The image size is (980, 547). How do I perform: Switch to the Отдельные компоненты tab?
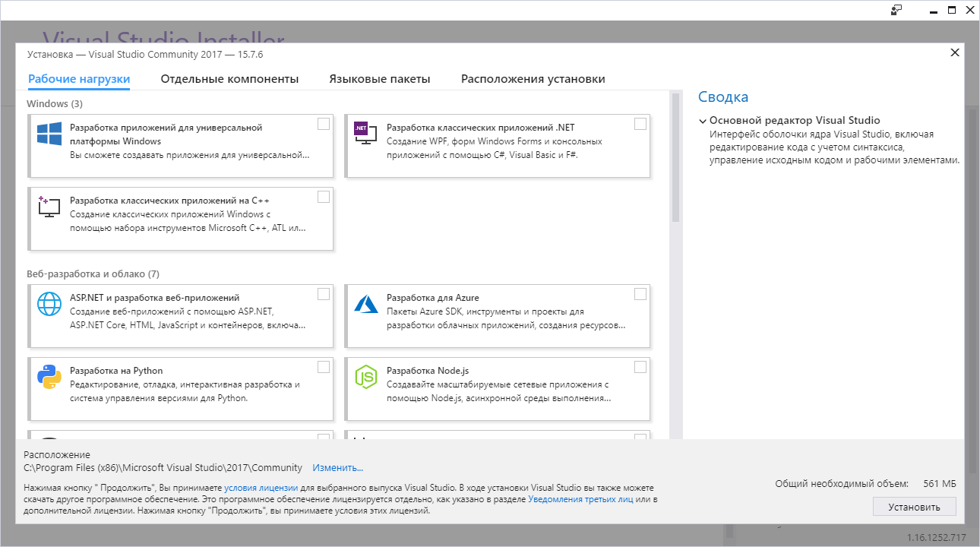tap(229, 79)
